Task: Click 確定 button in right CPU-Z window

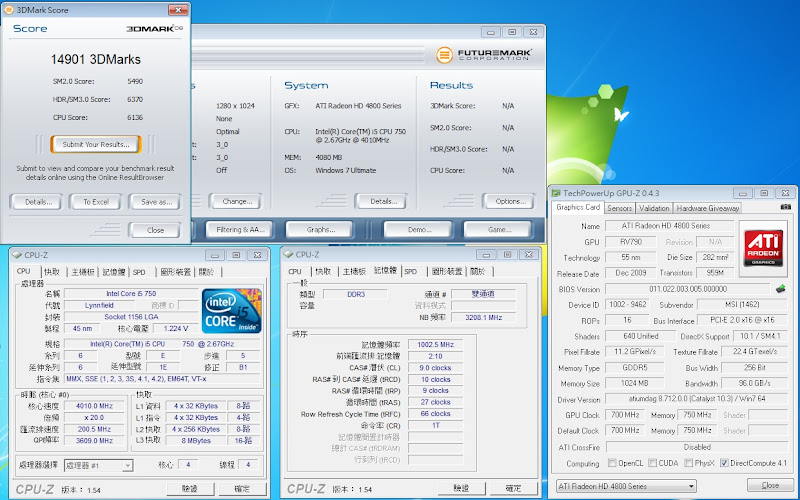Action: [513, 488]
